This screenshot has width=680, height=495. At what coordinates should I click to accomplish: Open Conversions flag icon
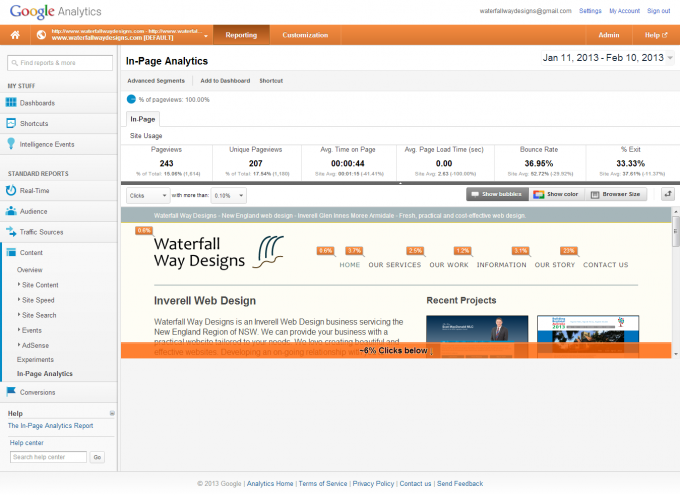point(11,392)
